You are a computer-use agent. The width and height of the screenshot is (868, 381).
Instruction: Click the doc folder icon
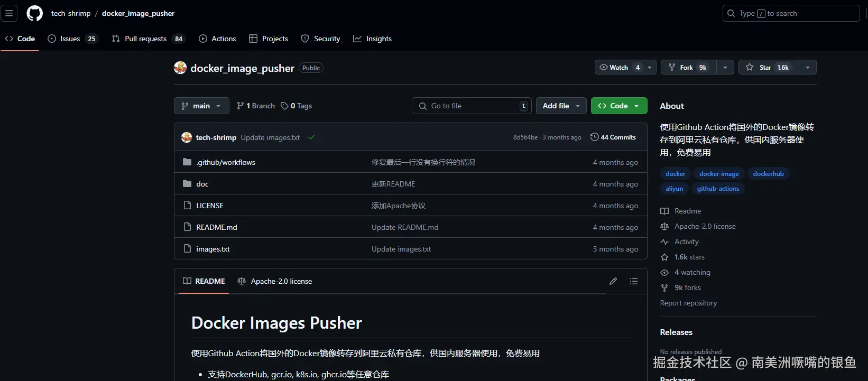click(187, 183)
